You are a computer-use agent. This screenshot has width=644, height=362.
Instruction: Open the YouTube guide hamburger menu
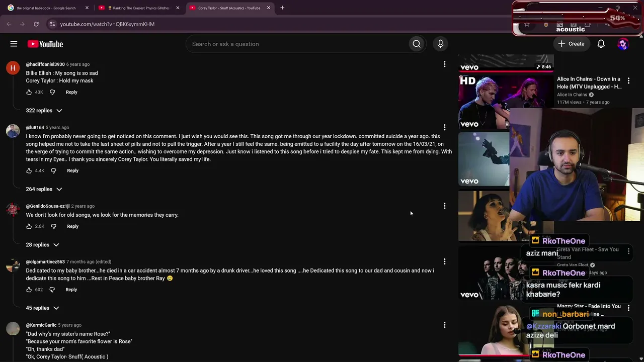pyautogui.click(x=14, y=44)
